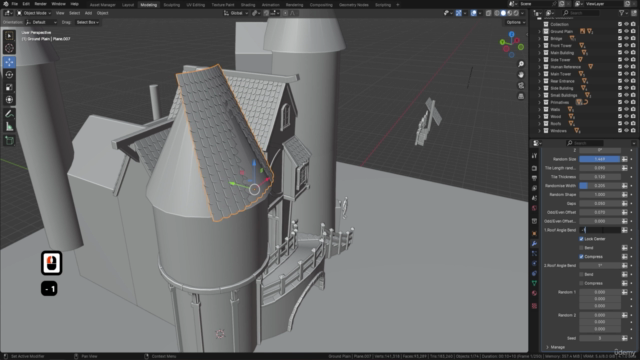This screenshot has width=640, height=360.
Task: Open the File menu
Action: (x=15, y=4)
